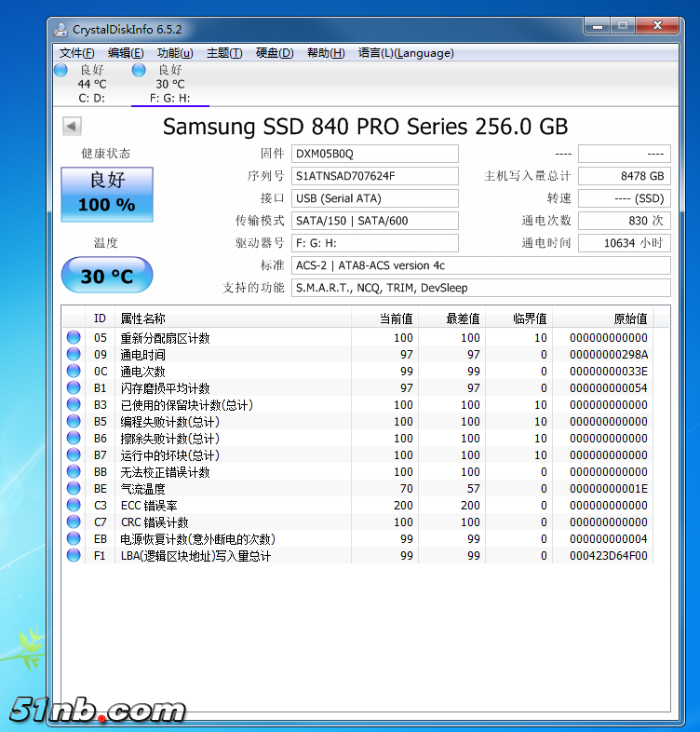Click the 30 °C temperature button

[106, 276]
